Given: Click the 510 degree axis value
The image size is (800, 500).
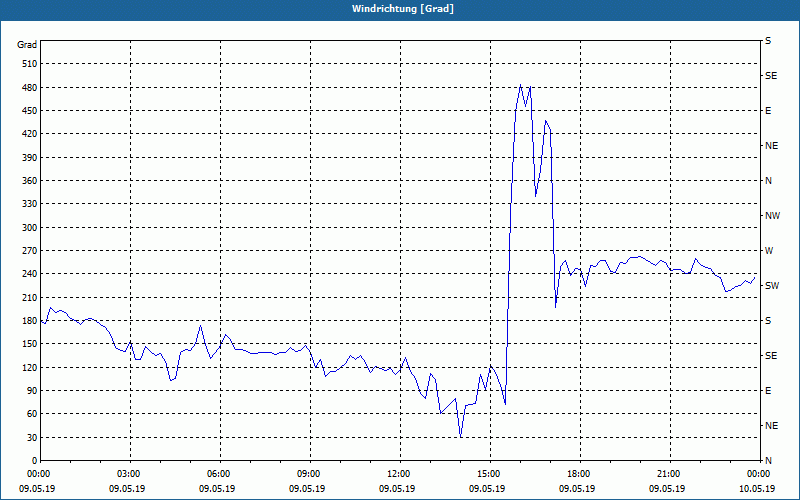Looking at the screenshot, I should 30,64.
